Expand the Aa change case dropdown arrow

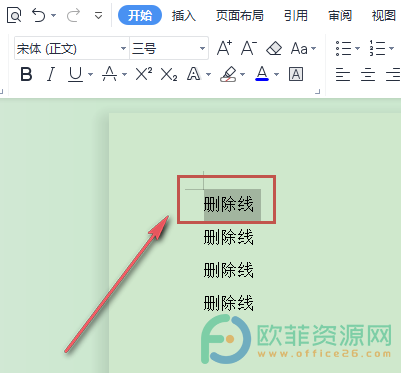tap(313, 49)
